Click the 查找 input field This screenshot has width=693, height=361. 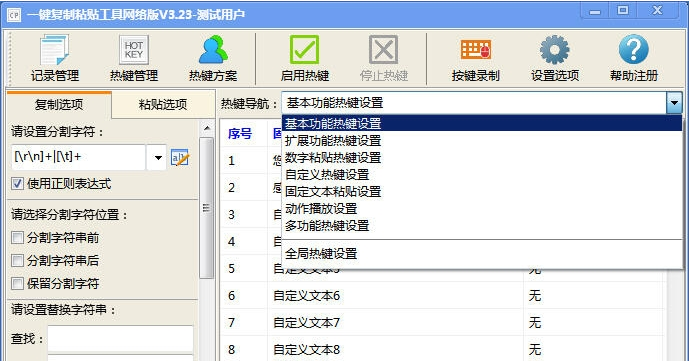click(120, 339)
